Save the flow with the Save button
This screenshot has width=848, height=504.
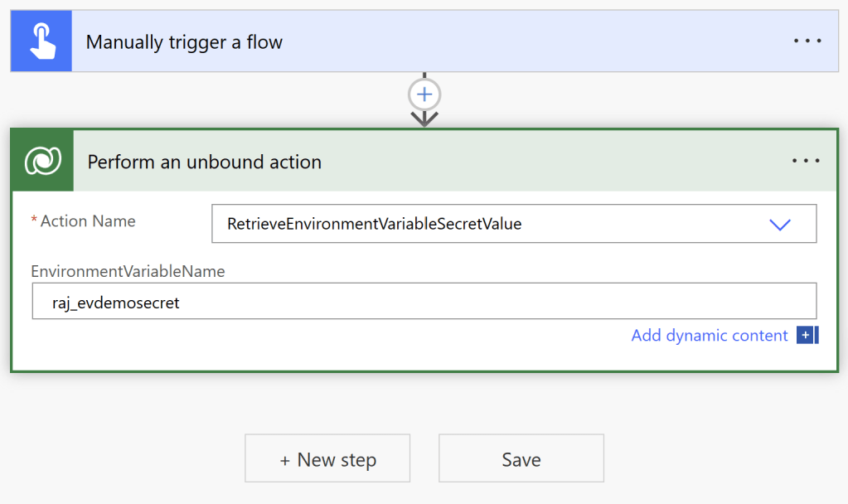tap(521, 459)
